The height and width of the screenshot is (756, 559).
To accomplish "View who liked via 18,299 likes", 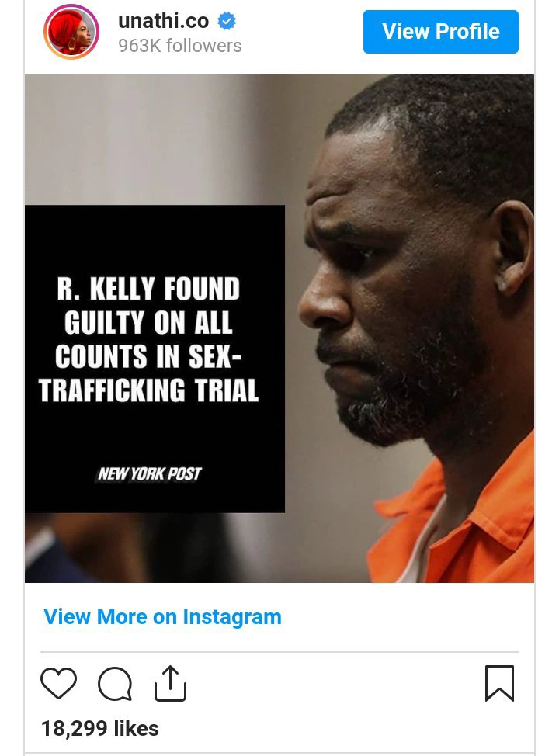I will 100,729.
